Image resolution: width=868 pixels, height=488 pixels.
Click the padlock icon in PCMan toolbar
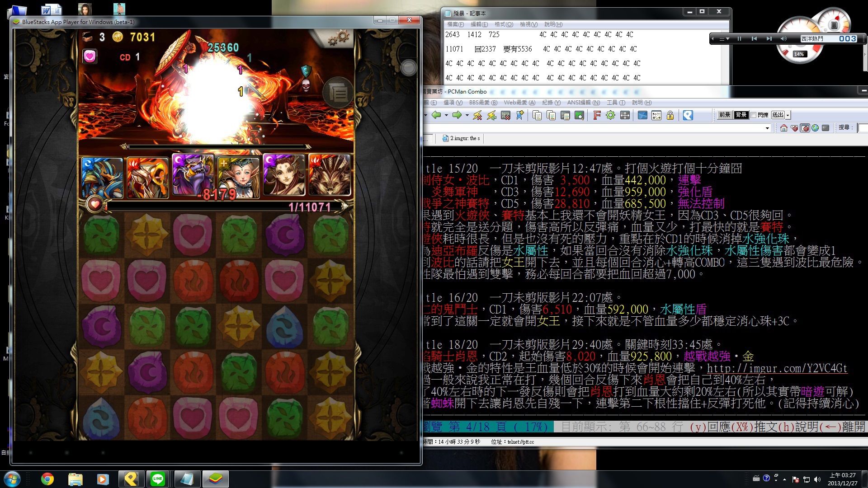pyautogui.click(x=670, y=115)
